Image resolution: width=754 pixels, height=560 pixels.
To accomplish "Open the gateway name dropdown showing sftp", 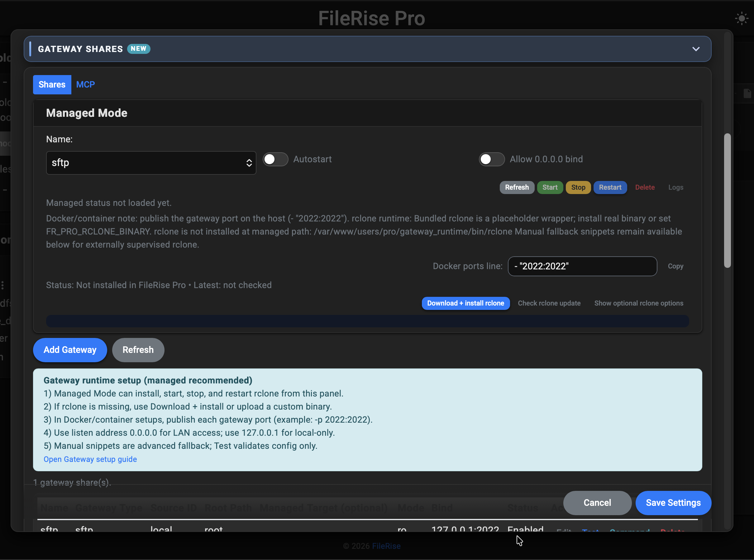I will 151,163.
